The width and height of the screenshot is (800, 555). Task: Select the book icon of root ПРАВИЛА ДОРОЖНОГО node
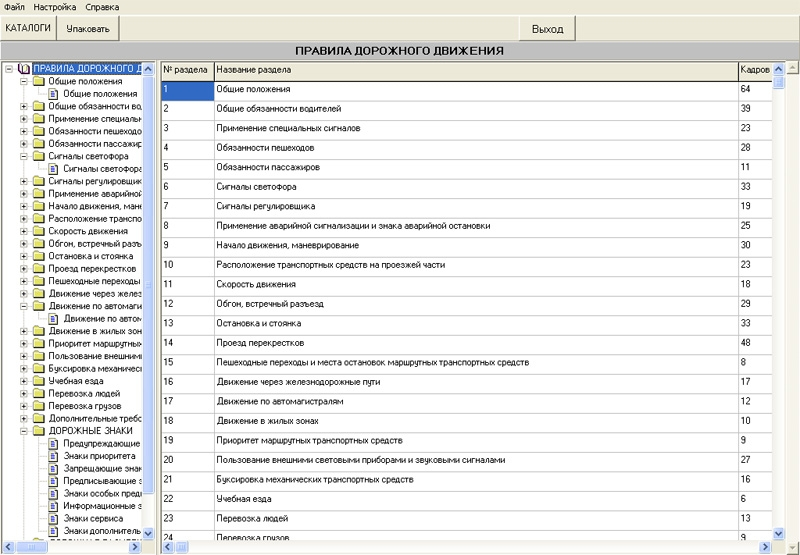[24, 69]
